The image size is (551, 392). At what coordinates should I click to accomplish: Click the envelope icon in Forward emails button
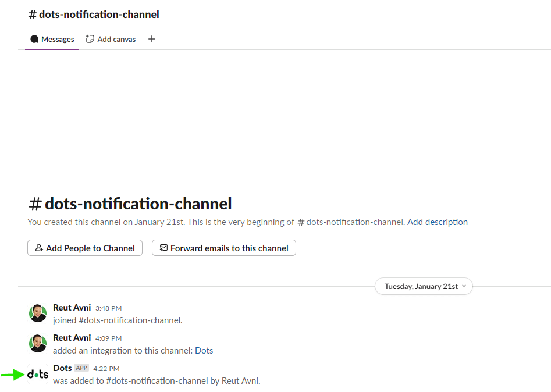(163, 248)
